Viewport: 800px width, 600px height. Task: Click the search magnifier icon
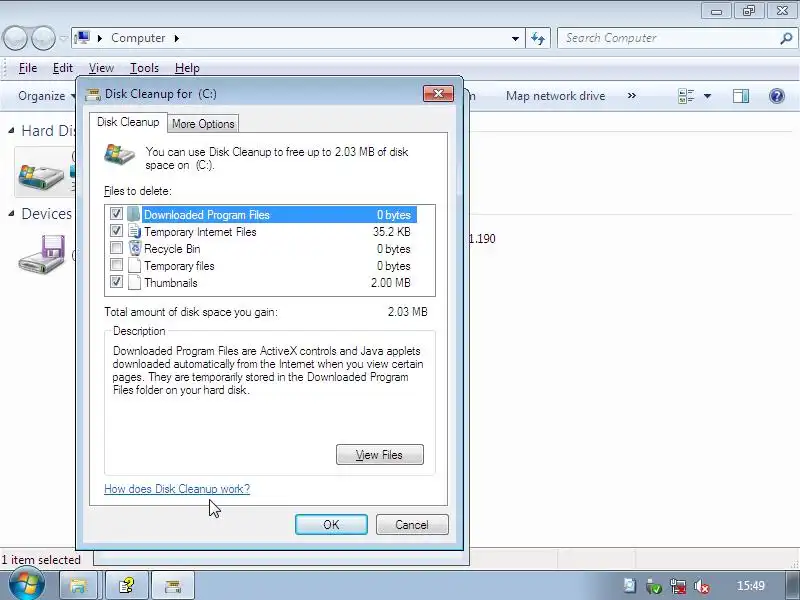coord(786,38)
